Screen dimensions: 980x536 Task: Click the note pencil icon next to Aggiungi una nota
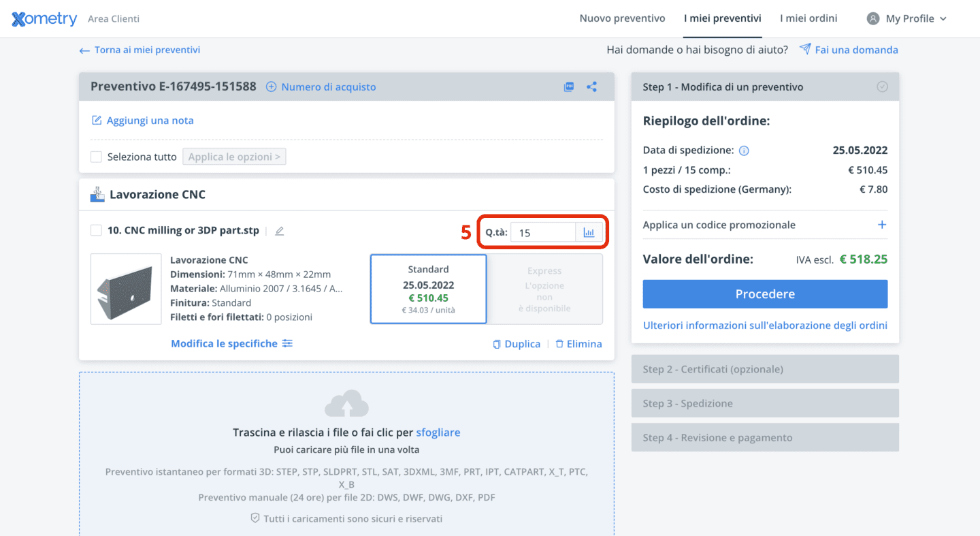[x=97, y=121]
